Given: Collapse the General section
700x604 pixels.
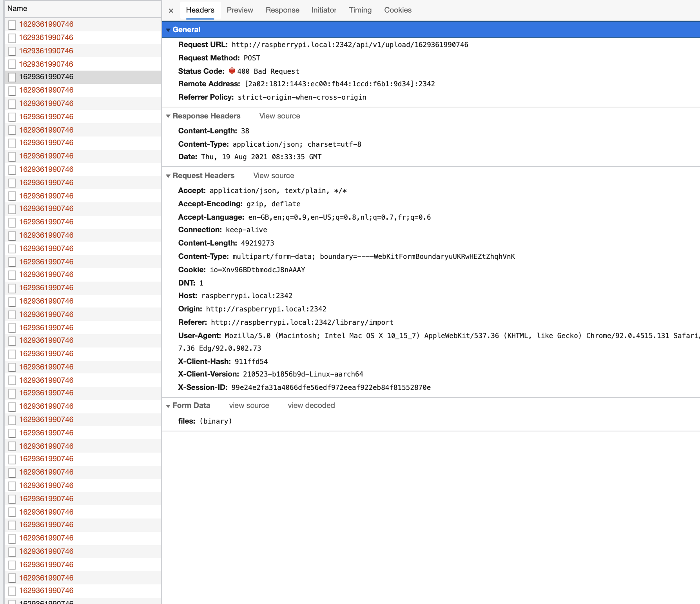Looking at the screenshot, I should click(x=168, y=30).
